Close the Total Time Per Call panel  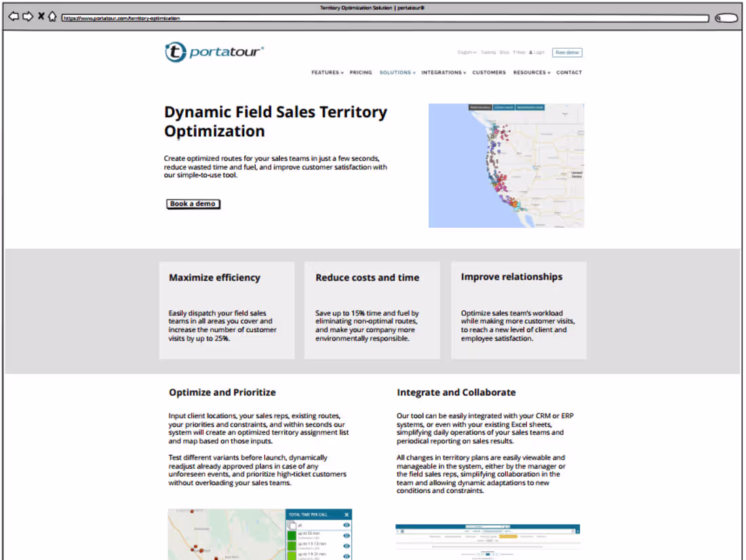(347, 515)
